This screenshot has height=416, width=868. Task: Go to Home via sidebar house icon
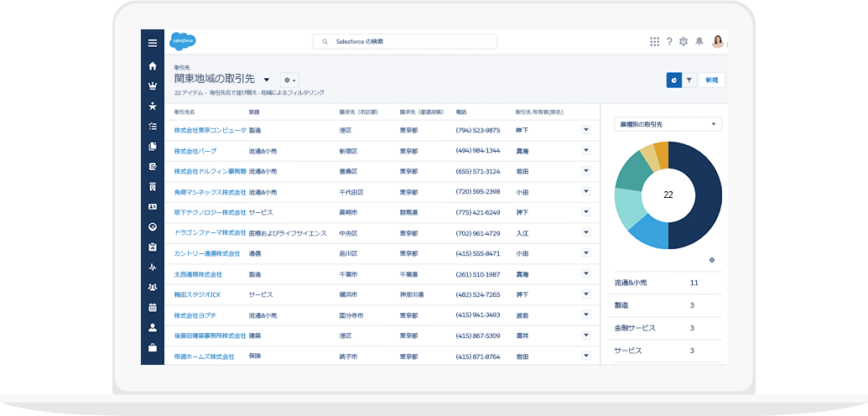[x=152, y=65]
